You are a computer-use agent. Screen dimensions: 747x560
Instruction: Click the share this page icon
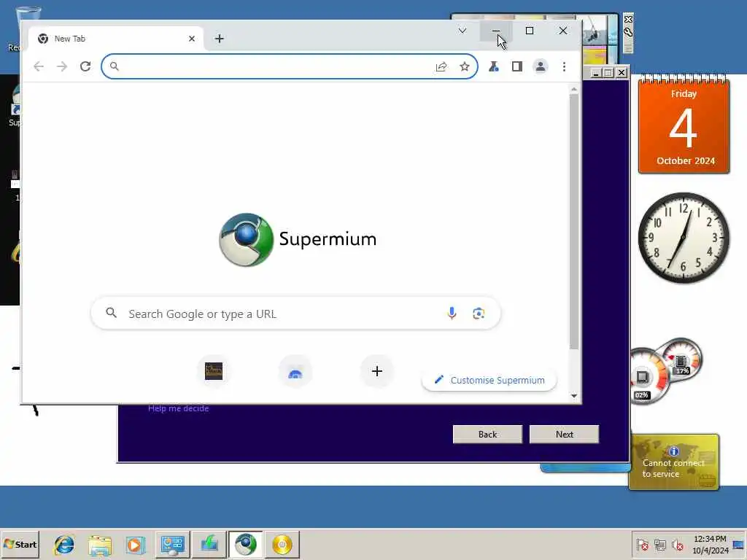441,66
